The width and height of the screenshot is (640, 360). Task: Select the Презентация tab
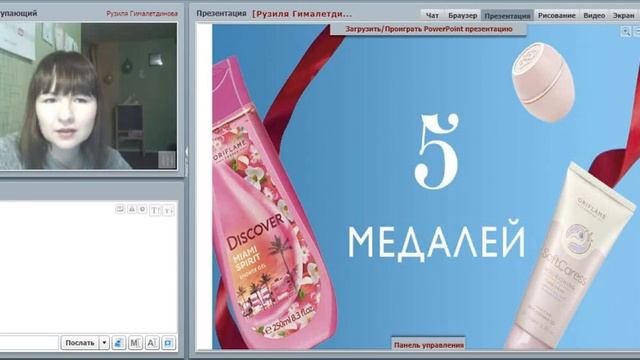point(507,16)
